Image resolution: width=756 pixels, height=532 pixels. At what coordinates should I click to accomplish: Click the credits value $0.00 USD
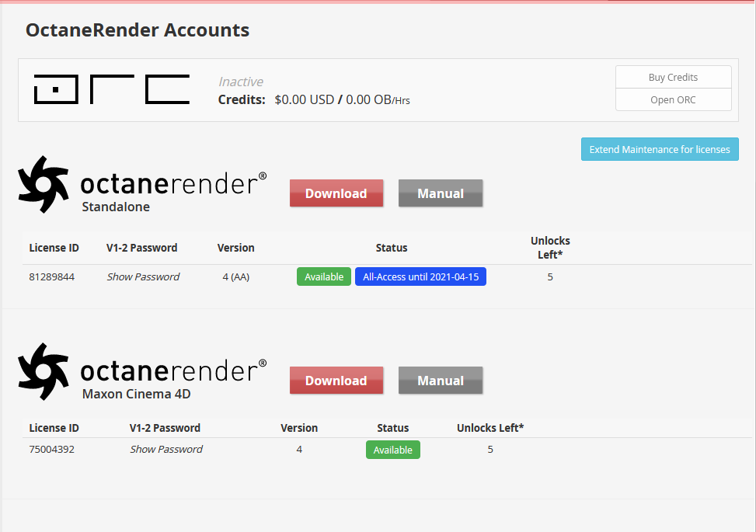(305, 99)
